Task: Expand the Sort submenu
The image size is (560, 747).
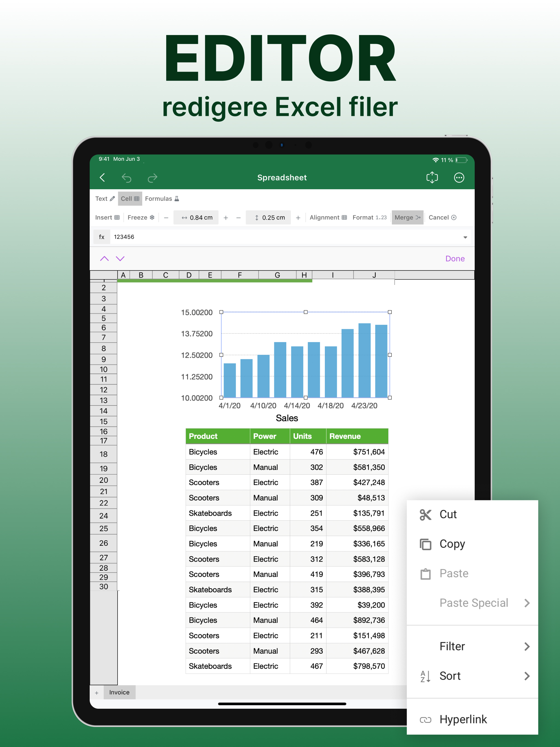Action: click(x=473, y=676)
